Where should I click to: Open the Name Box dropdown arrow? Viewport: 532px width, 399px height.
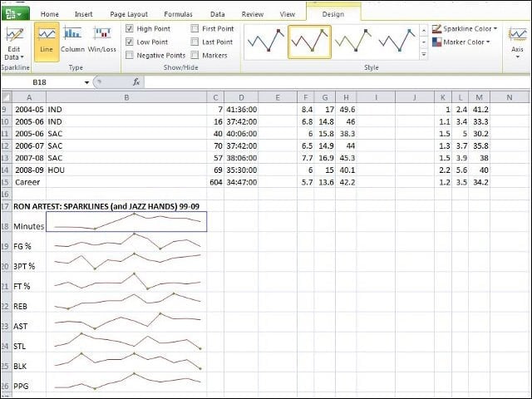coord(86,82)
